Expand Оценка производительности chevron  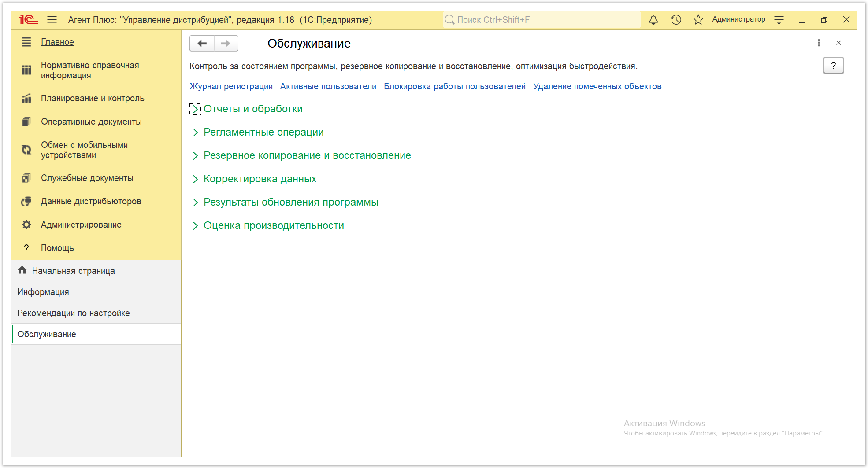click(195, 226)
